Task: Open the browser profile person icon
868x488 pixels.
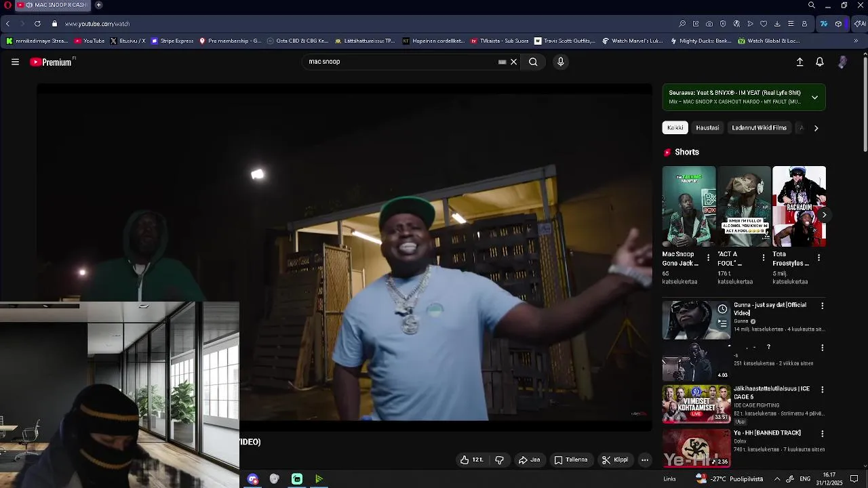Action: [x=804, y=24]
